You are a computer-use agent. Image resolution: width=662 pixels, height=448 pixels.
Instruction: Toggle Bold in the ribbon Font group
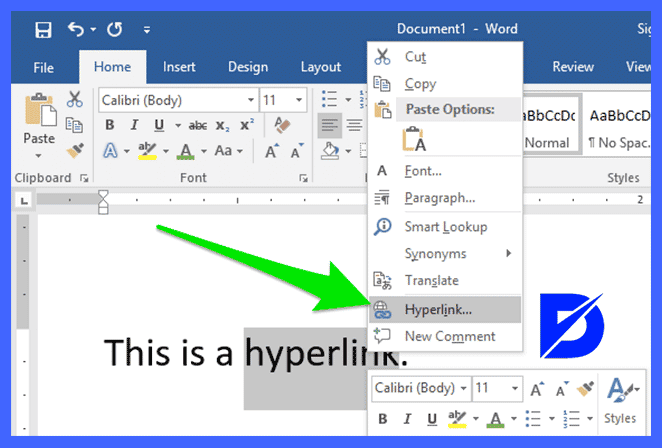click(110, 125)
